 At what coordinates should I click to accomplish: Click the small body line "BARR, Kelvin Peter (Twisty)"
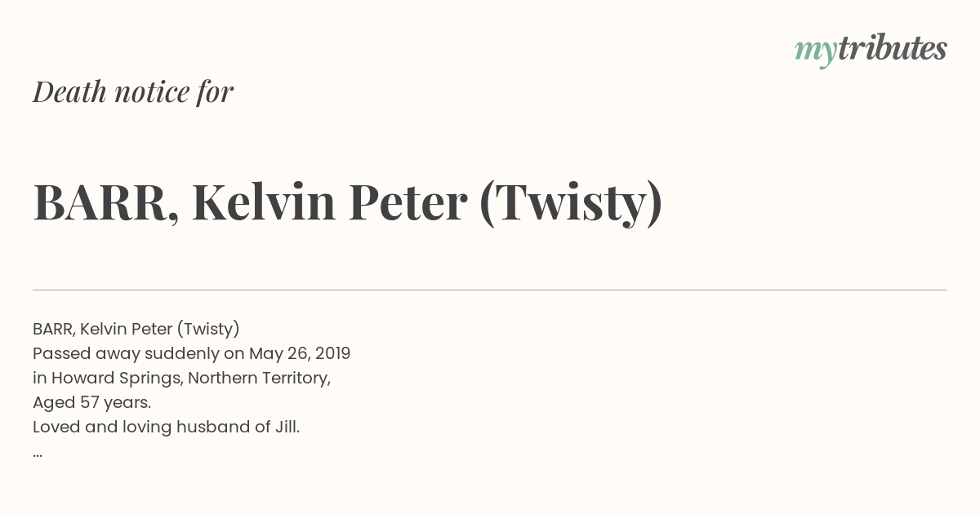pos(136,329)
